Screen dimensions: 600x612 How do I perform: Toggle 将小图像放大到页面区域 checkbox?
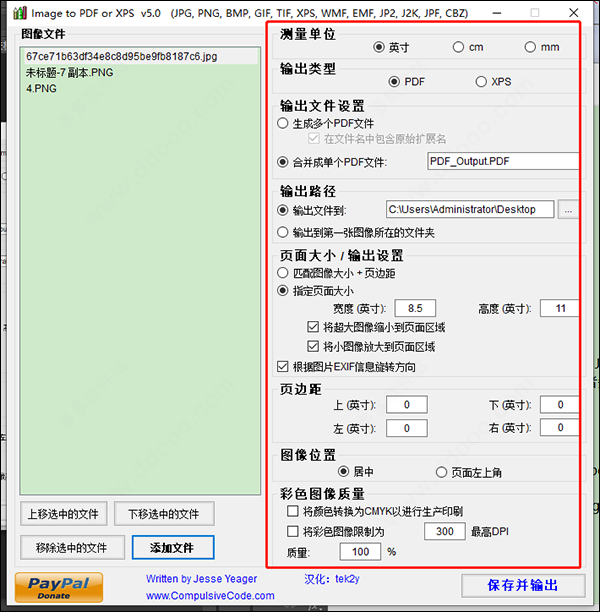pyautogui.click(x=313, y=346)
